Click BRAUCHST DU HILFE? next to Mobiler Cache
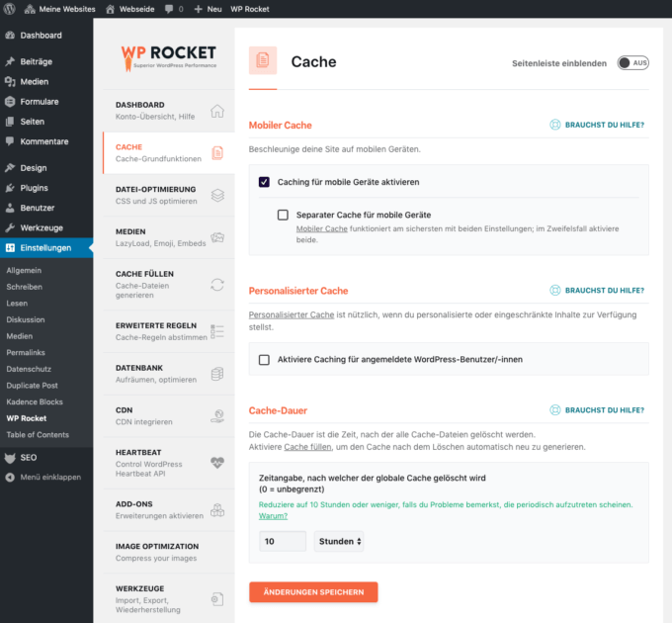672x623 pixels. pyautogui.click(x=597, y=125)
